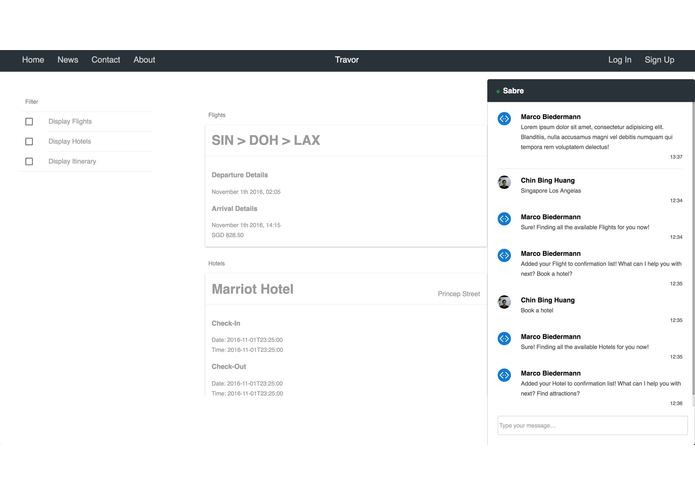
Task: Click Chin Bing Huang avatar on 'Book a hotel' message
Action: pos(504,302)
